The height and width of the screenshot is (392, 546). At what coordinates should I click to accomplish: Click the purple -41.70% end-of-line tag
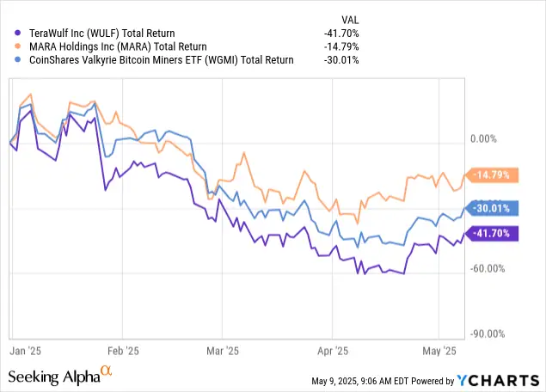(491, 233)
